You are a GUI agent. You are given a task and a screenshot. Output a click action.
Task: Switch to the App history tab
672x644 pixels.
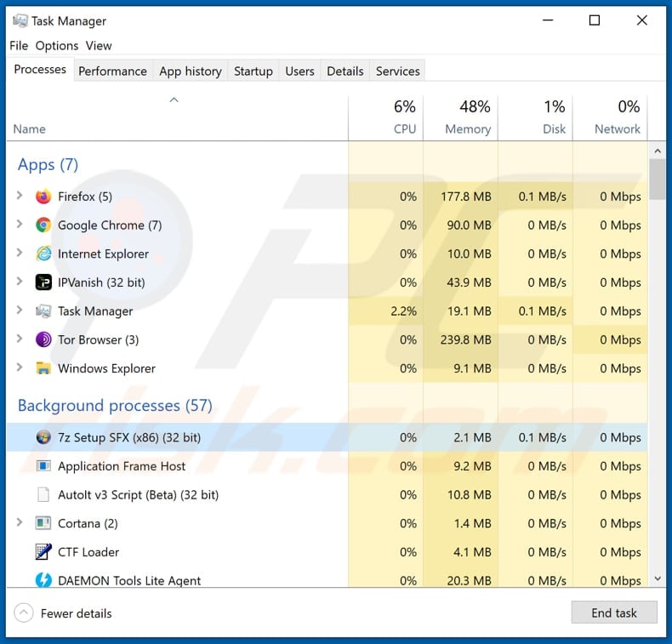[x=191, y=71]
